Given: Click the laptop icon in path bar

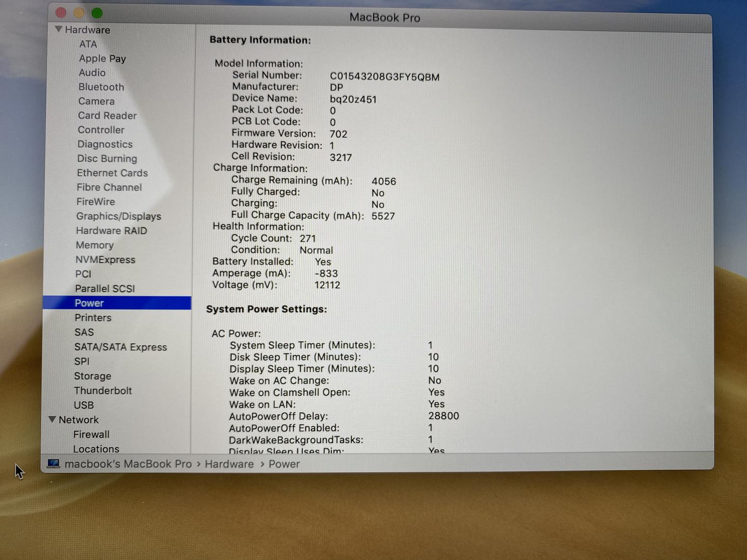Looking at the screenshot, I should (x=53, y=464).
